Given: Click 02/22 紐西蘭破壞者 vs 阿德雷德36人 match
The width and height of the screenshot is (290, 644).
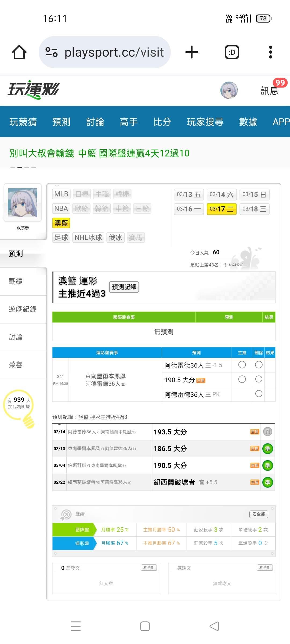Looking at the screenshot, I should (100, 482).
